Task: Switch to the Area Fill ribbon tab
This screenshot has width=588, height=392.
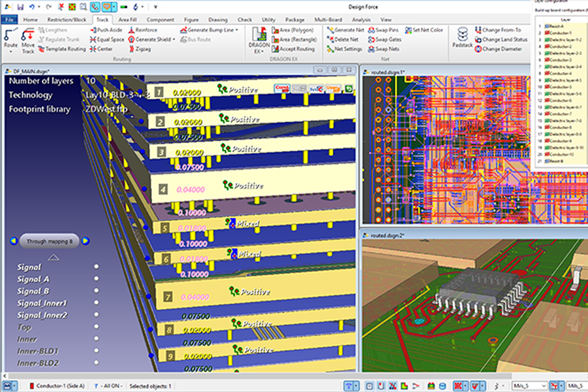Action: point(126,20)
